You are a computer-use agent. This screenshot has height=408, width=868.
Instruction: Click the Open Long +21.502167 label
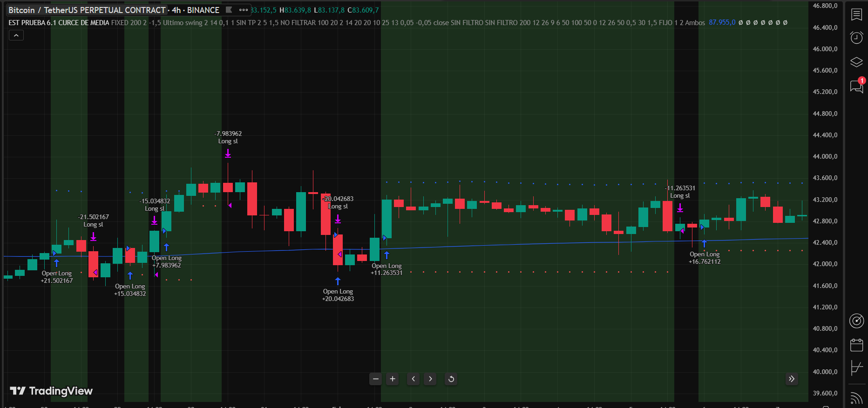click(x=57, y=277)
